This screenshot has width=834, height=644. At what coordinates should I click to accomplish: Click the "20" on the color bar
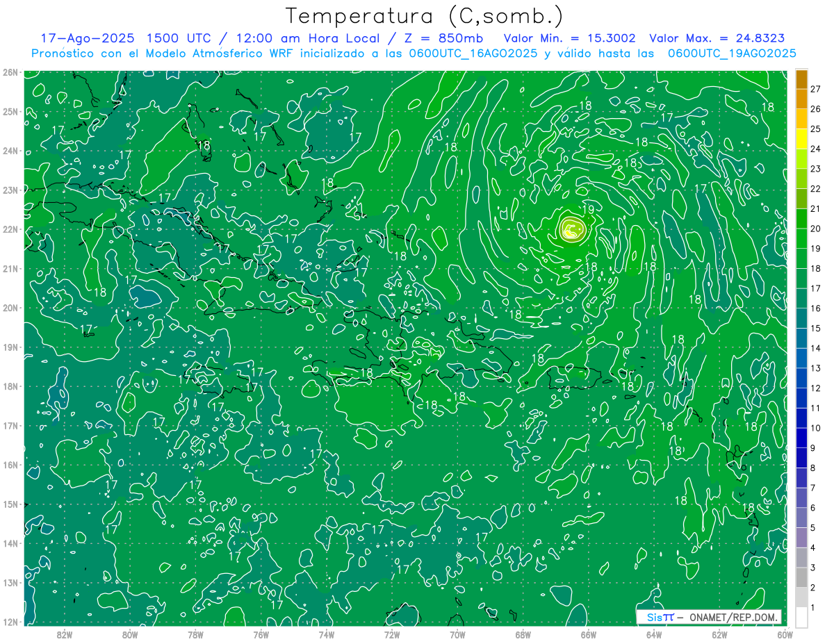pyautogui.click(x=816, y=229)
